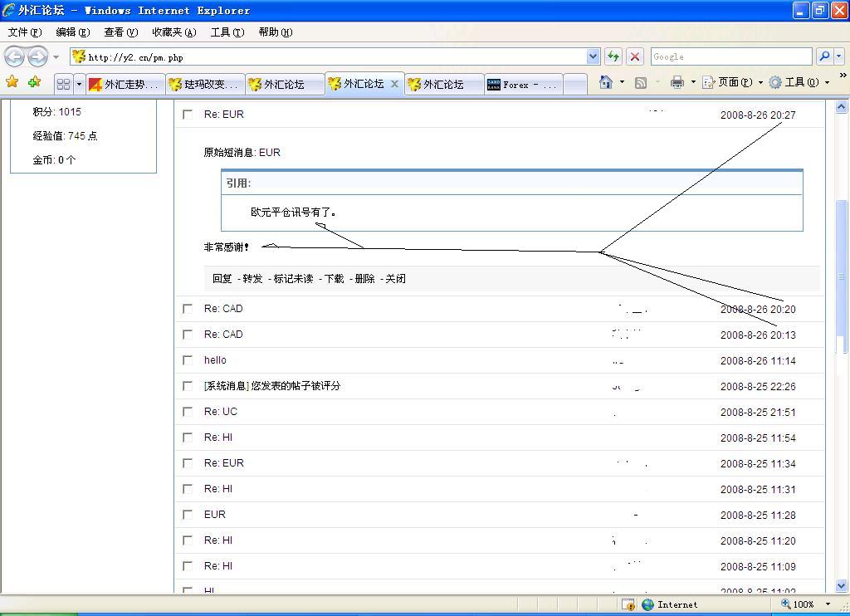Open recent pages dropdown beside Forward button
The width and height of the screenshot is (850, 616).
[x=56, y=57]
